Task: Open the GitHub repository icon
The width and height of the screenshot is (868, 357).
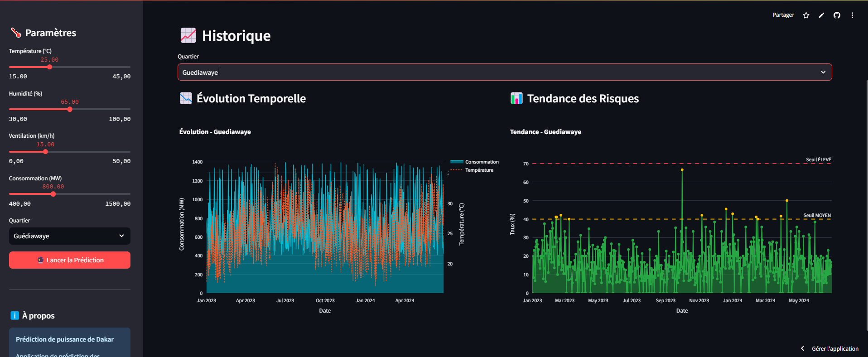Action: click(x=837, y=15)
